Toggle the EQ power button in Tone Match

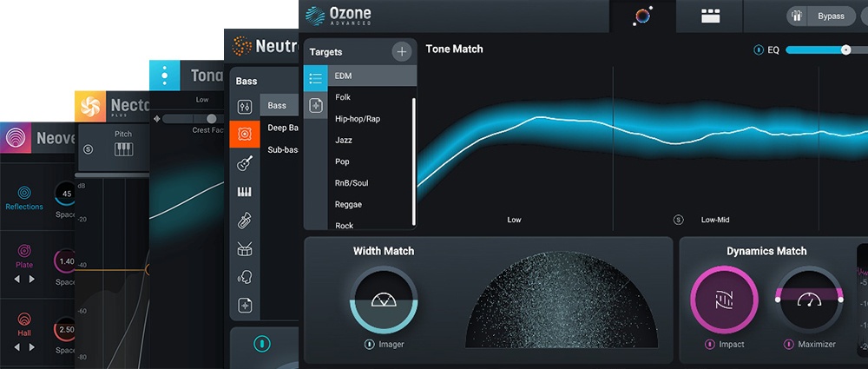pos(758,50)
